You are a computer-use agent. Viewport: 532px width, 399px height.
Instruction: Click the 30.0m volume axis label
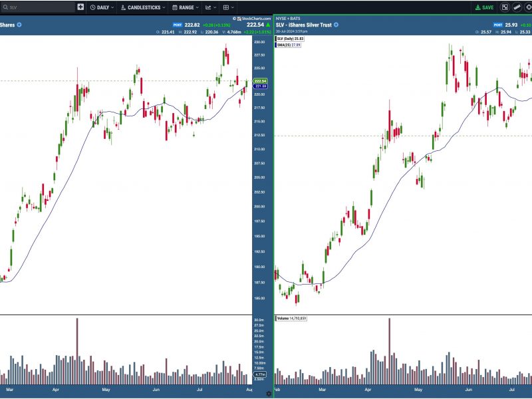click(259, 320)
